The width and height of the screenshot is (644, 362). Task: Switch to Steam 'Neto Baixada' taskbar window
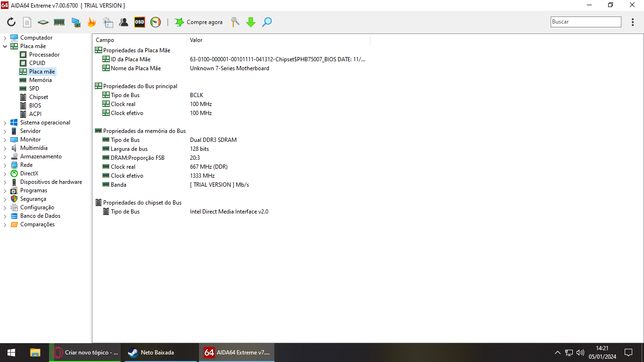pos(160,353)
